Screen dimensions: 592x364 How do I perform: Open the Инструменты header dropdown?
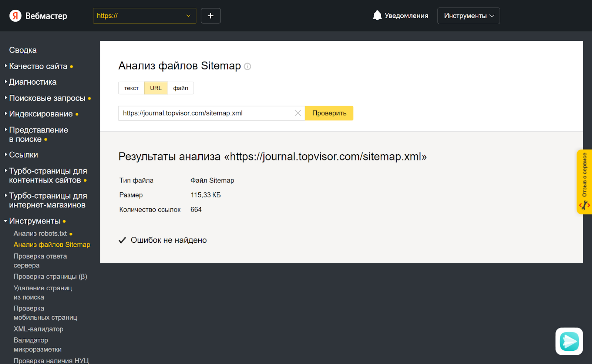coord(468,16)
